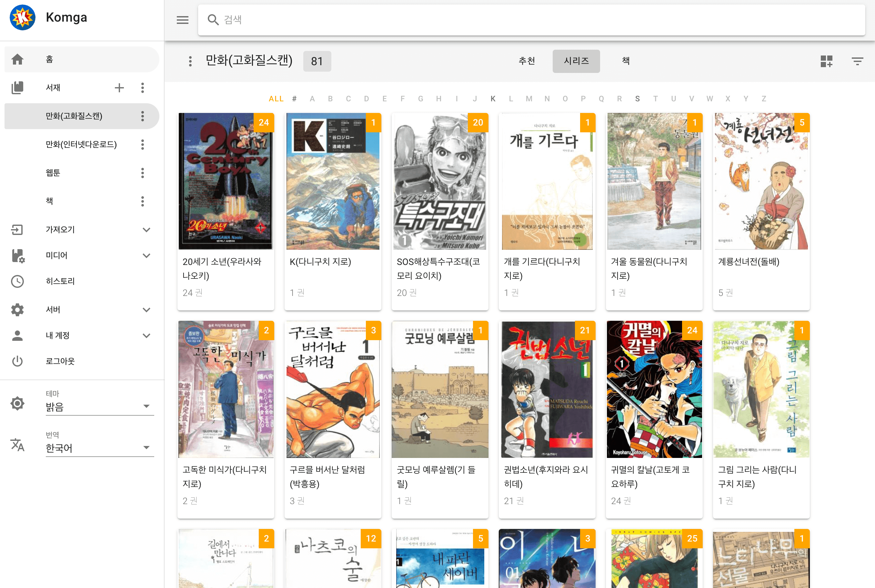Click the 검색 search field
The width and height of the screenshot is (875, 588).
point(525,20)
